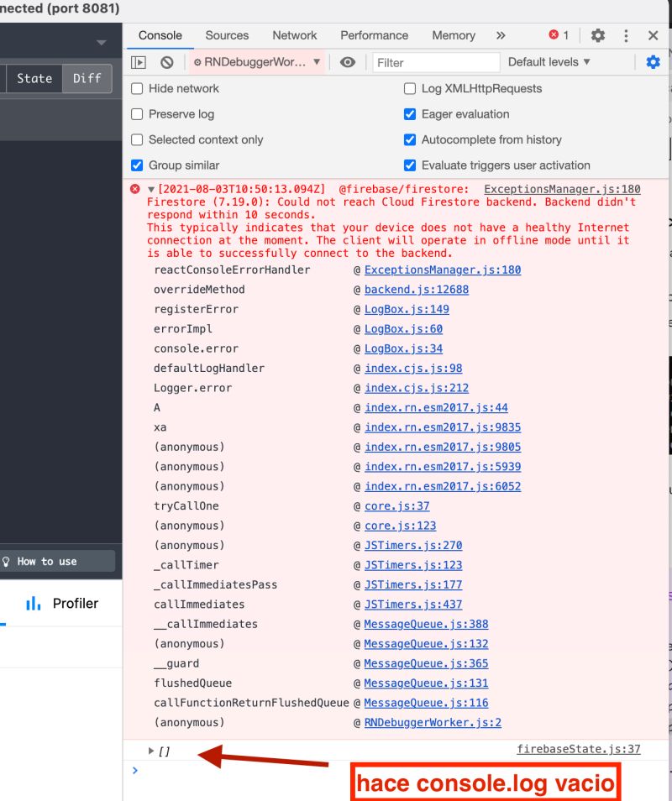Click the eye icon to create live expression
This screenshot has width=672, height=801.
coord(348,61)
